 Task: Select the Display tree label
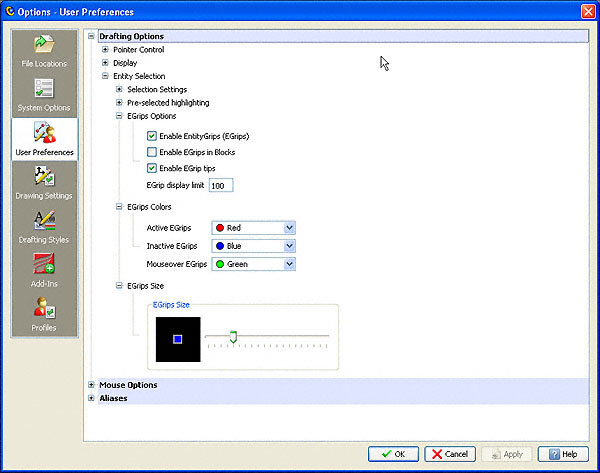pos(125,63)
